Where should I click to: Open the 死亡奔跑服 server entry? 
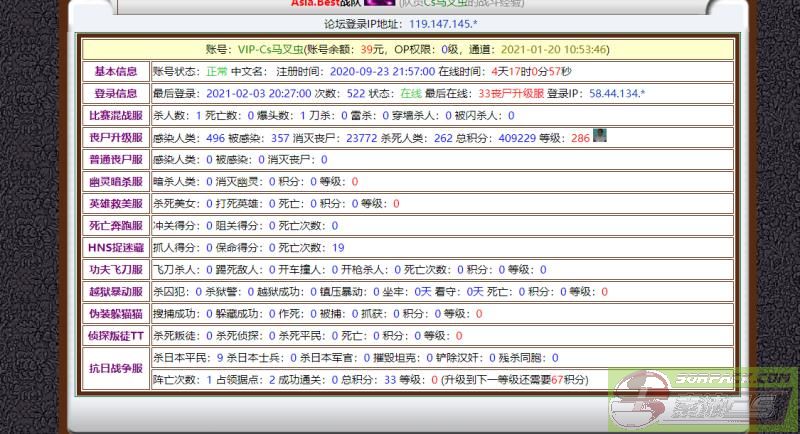[115, 226]
